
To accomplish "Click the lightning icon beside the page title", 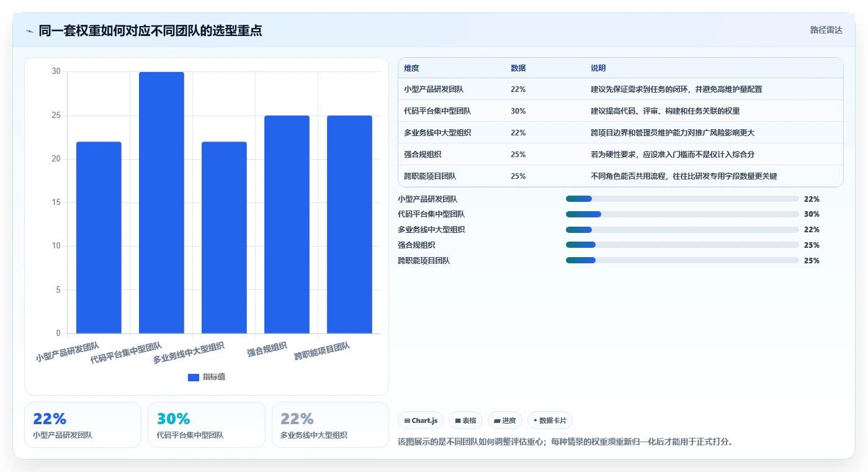I will [x=29, y=30].
